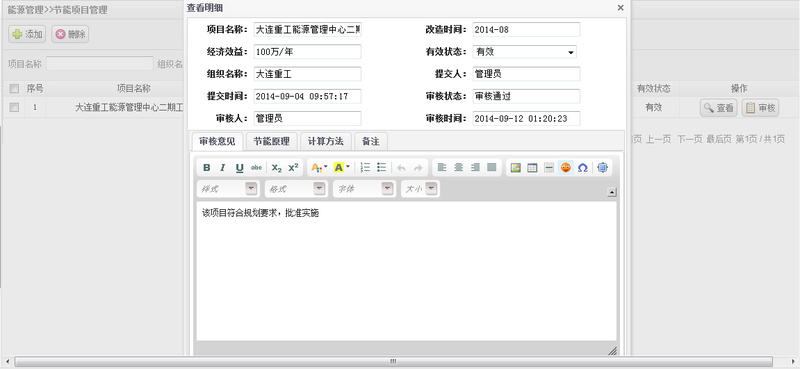Image resolution: width=800 pixels, height=369 pixels.
Task: Insert bulleted list
Action: point(381,167)
